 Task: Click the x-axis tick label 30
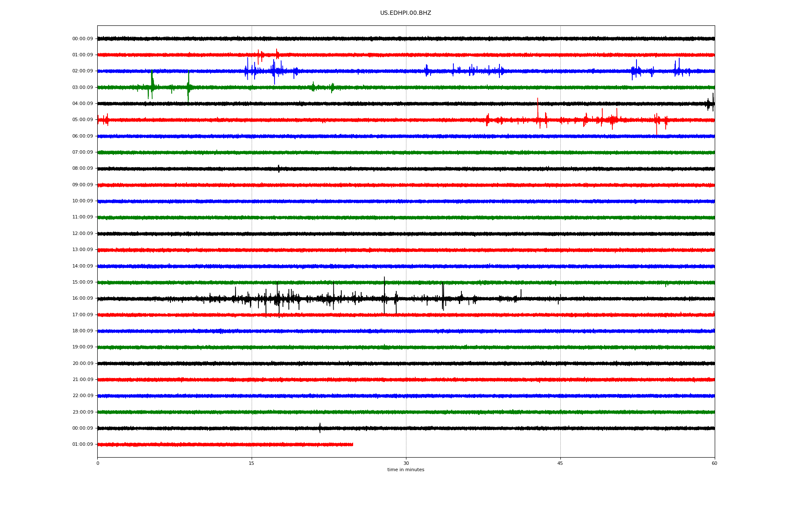tap(406, 463)
